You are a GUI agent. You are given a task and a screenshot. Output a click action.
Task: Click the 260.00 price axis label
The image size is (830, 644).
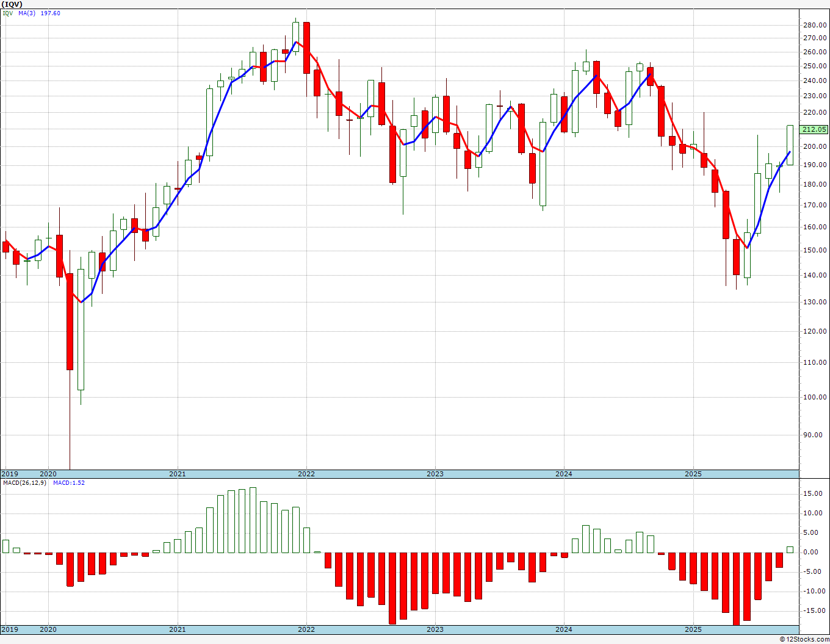click(x=815, y=52)
